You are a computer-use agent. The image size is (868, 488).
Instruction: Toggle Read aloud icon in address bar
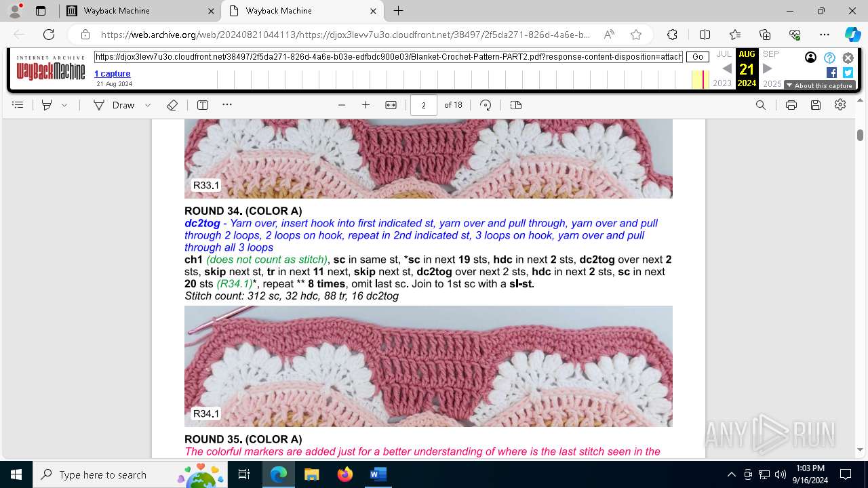(x=609, y=35)
